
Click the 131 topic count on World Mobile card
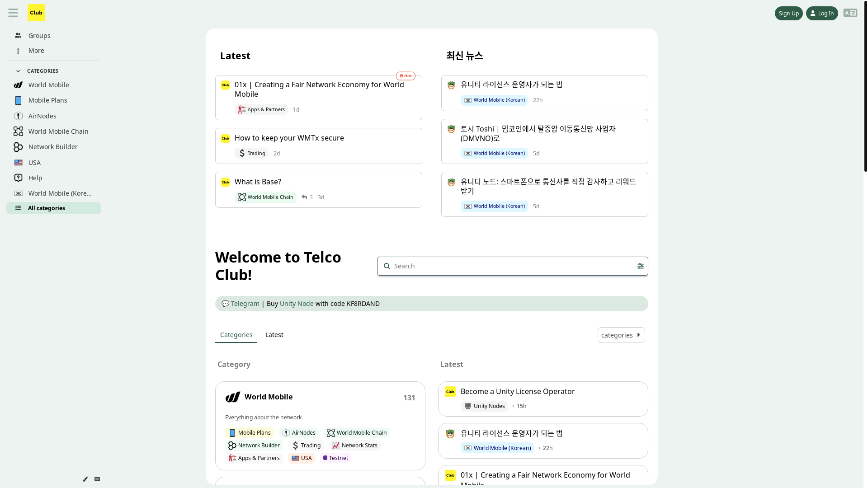(x=409, y=398)
